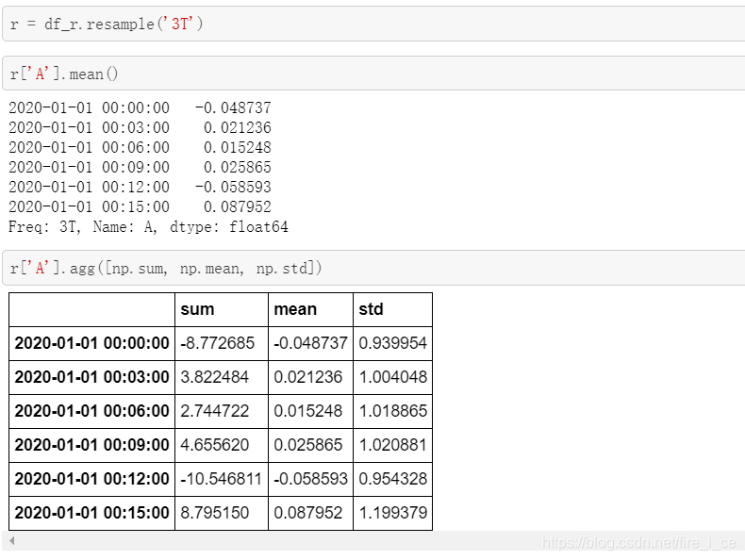Select table row index 2020-01-01 00:09:00
Screen dimensions: 745x560
tap(91, 445)
